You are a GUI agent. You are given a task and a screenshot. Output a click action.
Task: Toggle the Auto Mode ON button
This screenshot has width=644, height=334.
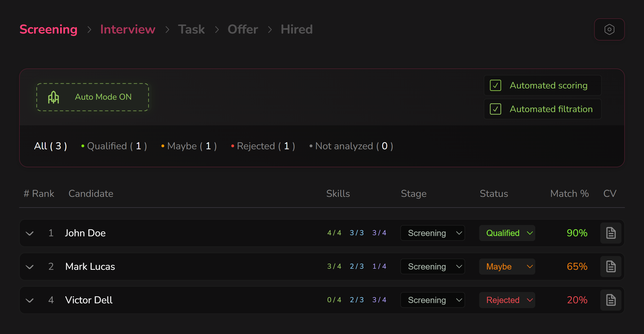click(92, 97)
